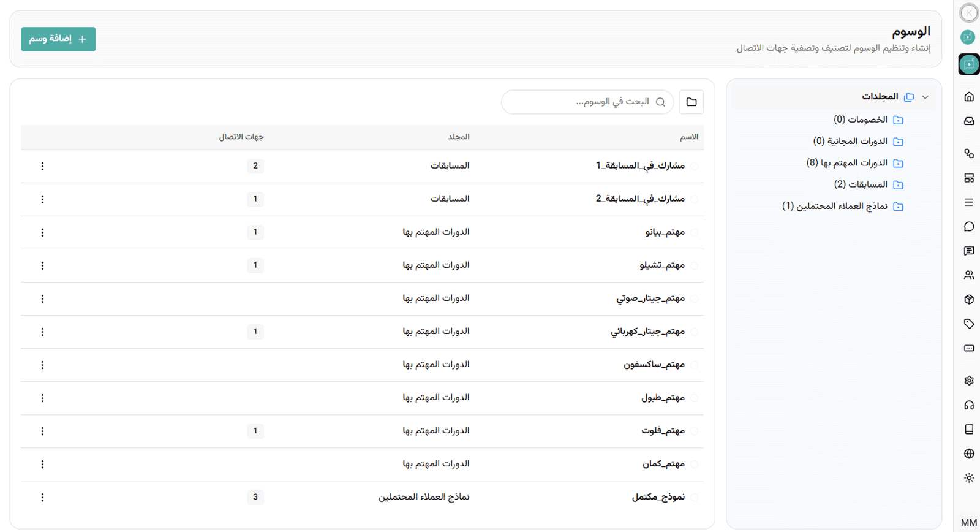Click the MM user avatar
This screenshot has height=532, width=980.
click(969, 523)
